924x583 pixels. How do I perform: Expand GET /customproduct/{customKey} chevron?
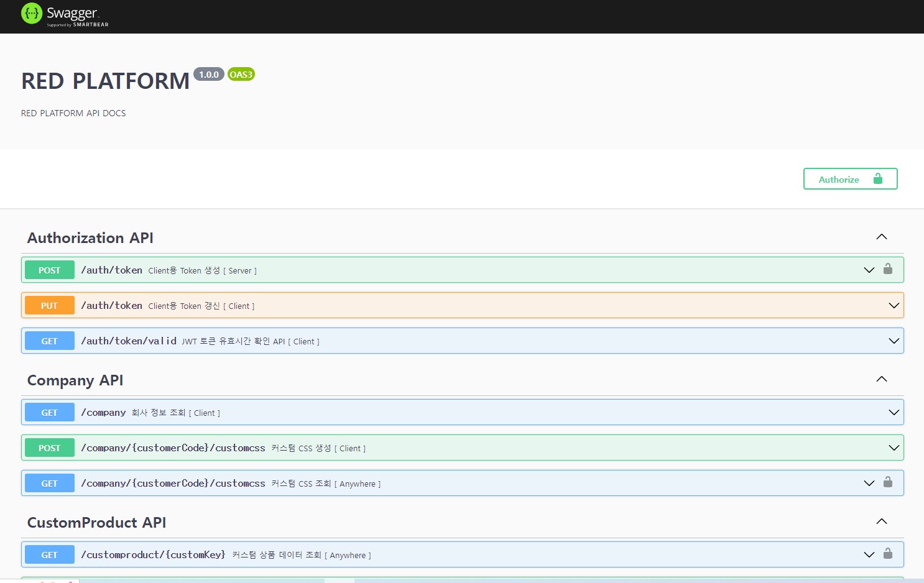pyautogui.click(x=869, y=554)
